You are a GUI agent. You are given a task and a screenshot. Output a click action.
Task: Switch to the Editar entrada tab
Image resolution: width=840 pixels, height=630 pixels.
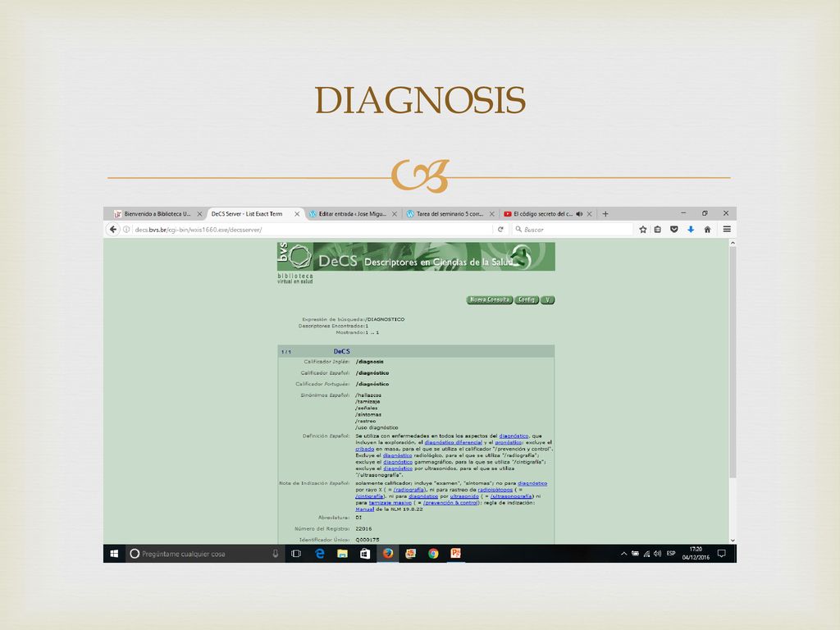[x=353, y=214]
